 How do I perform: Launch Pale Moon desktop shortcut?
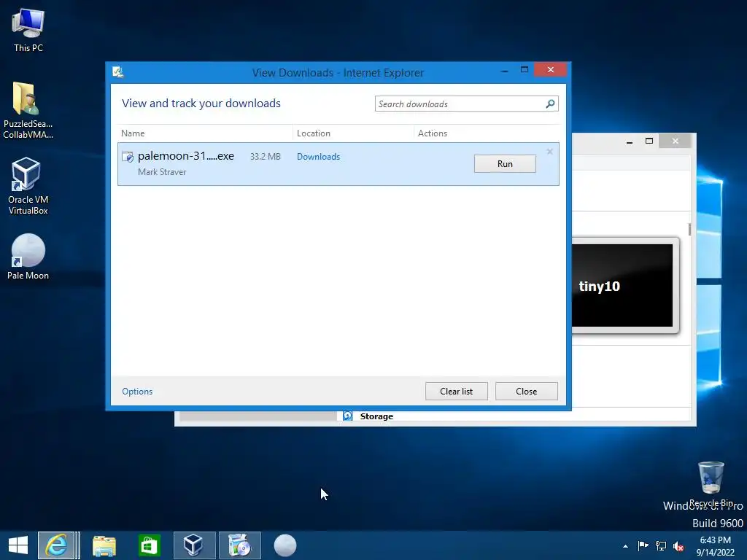[x=28, y=256]
